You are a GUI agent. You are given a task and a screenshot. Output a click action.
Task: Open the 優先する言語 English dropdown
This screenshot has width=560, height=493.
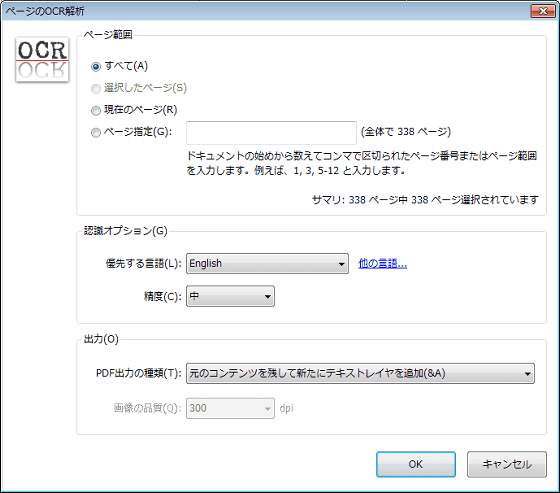[267, 264]
